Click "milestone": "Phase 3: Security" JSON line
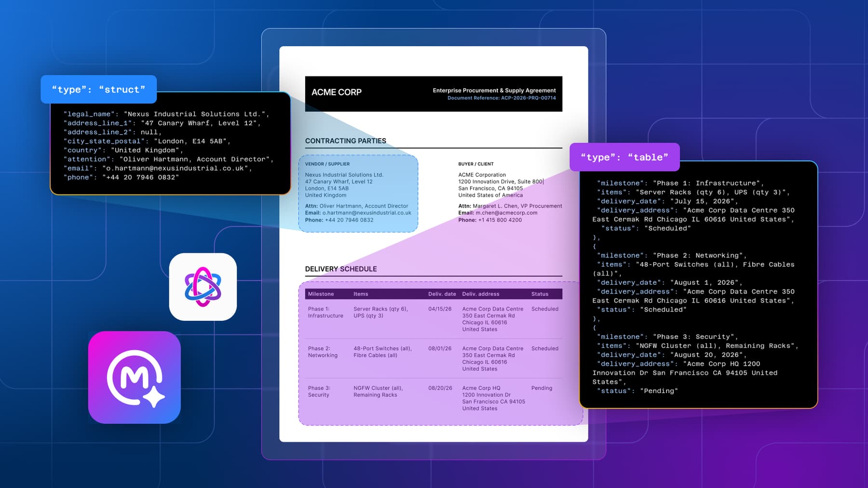The image size is (868, 488). (667, 337)
